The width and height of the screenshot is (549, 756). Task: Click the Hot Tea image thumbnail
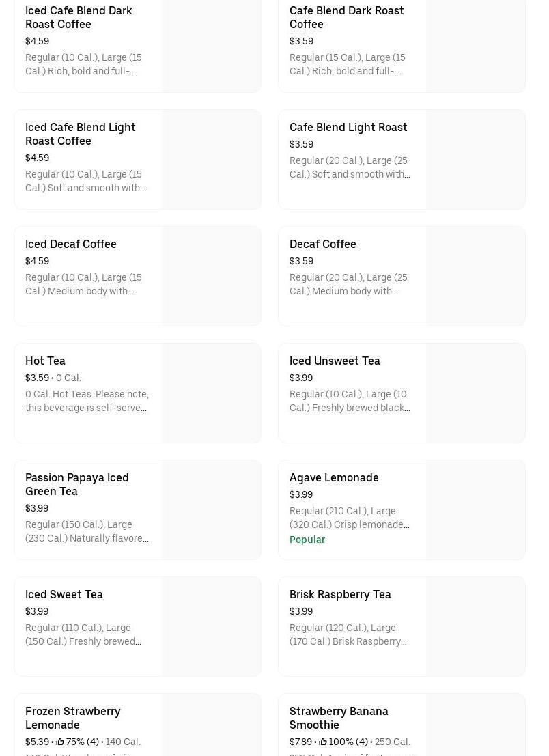tap(211, 393)
